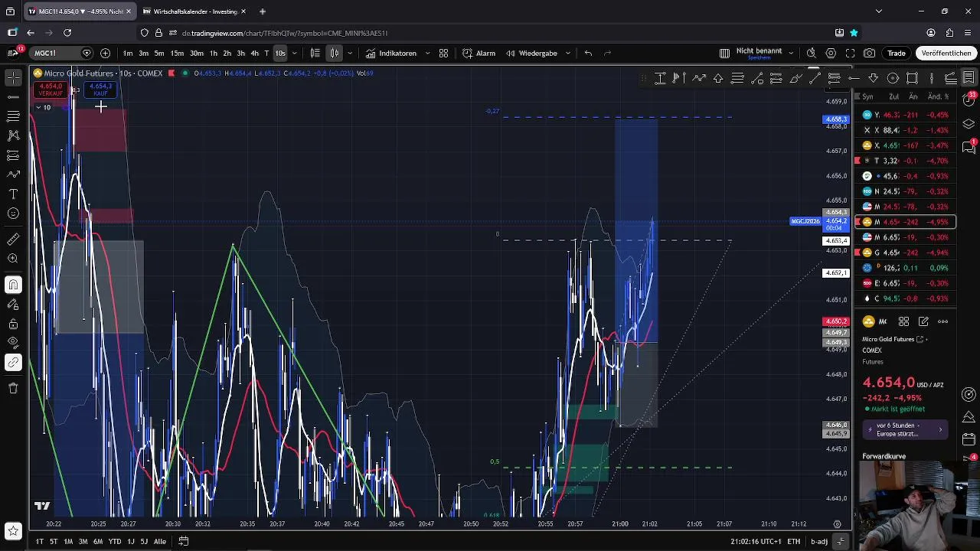Screen dimensions: 980x551
Task: Set range to 6M
Action: (98, 541)
